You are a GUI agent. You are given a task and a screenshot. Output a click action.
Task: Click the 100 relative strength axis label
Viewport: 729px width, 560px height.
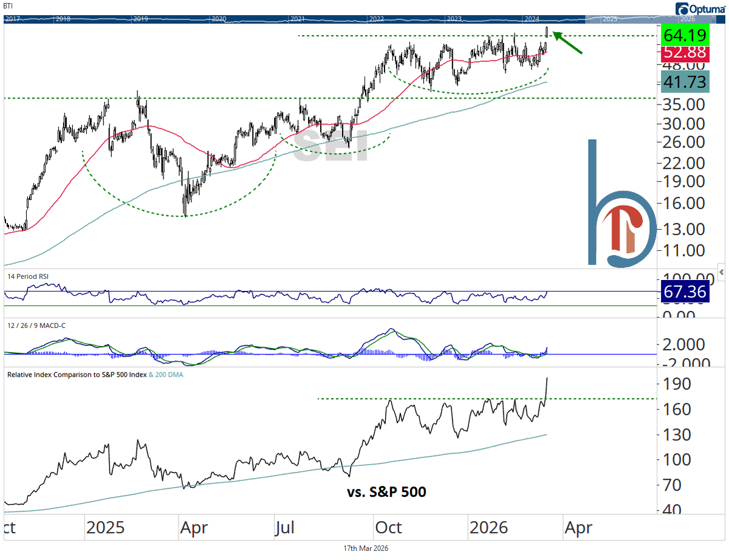[677, 460]
